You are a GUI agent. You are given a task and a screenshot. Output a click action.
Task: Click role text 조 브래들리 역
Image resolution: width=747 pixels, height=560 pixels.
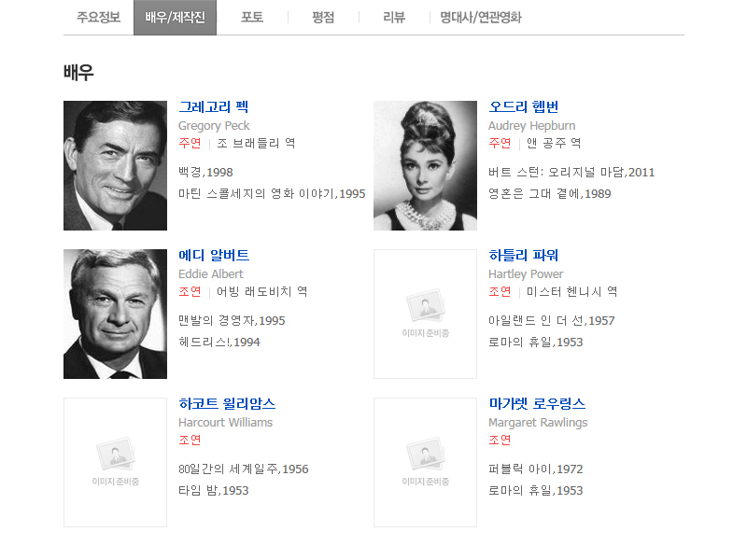point(256,144)
